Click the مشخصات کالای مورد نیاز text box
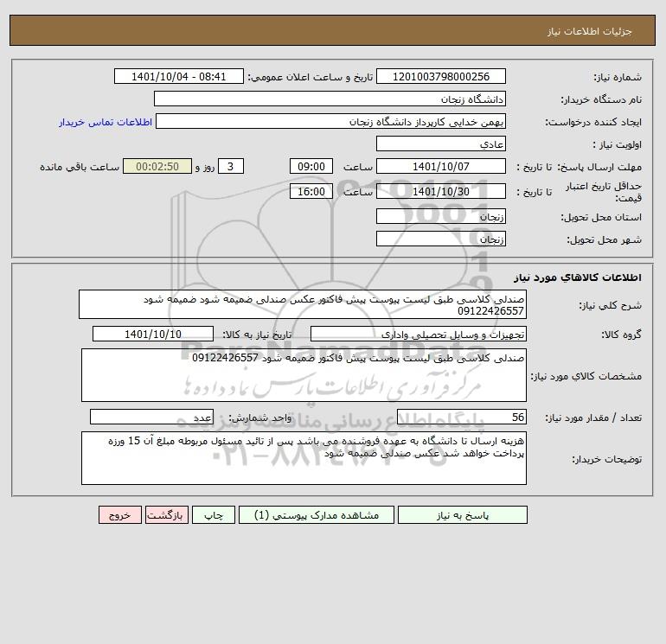The height and width of the screenshot is (644, 666). coord(304,375)
